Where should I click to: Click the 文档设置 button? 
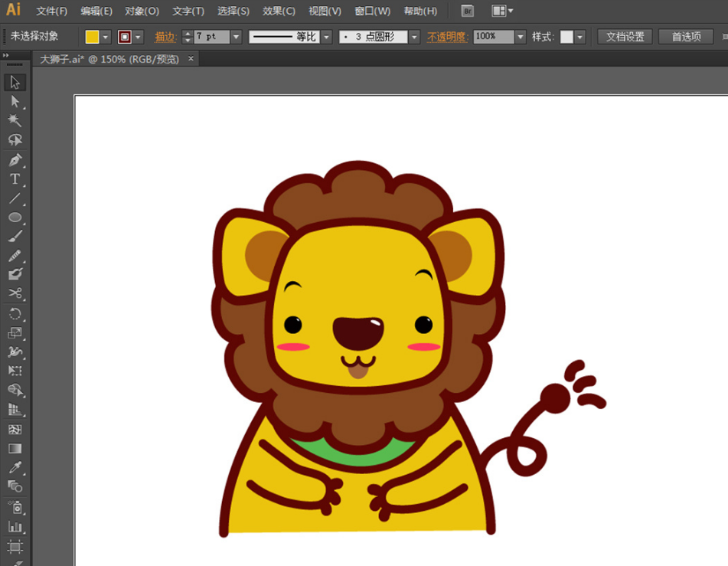point(625,37)
